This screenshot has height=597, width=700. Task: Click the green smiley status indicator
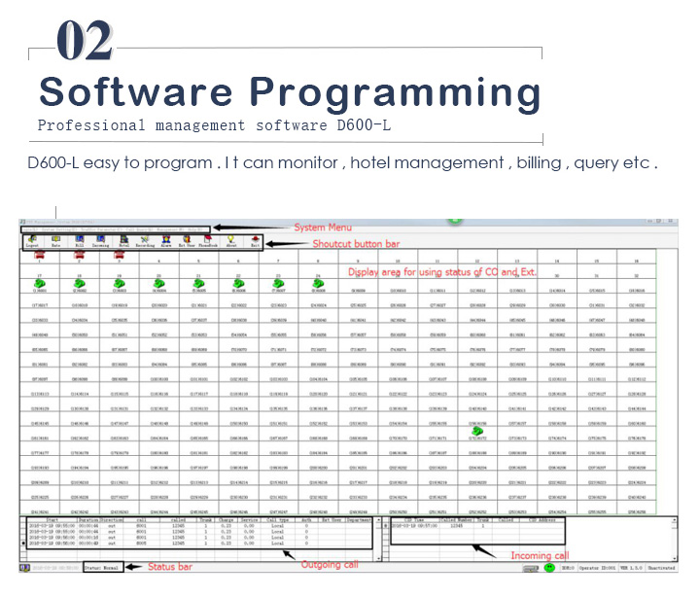coord(549,566)
